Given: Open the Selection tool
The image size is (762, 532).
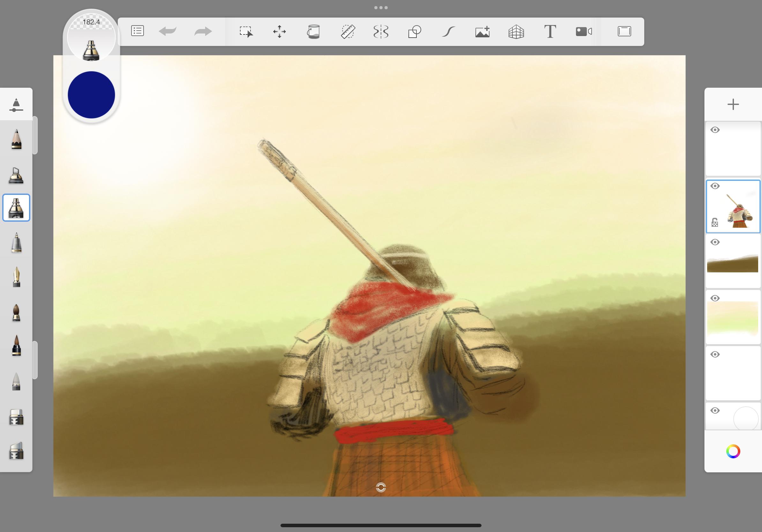Looking at the screenshot, I should (246, 32).
